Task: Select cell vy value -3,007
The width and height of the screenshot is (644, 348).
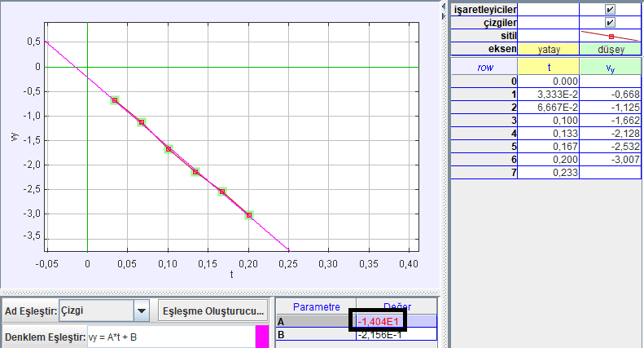Action: click(x=611, y=160)
